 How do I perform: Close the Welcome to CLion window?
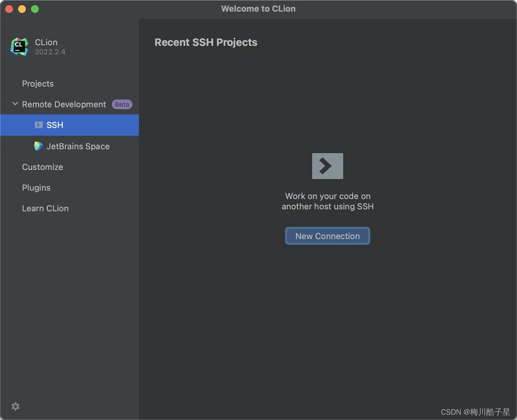point(9,9)
